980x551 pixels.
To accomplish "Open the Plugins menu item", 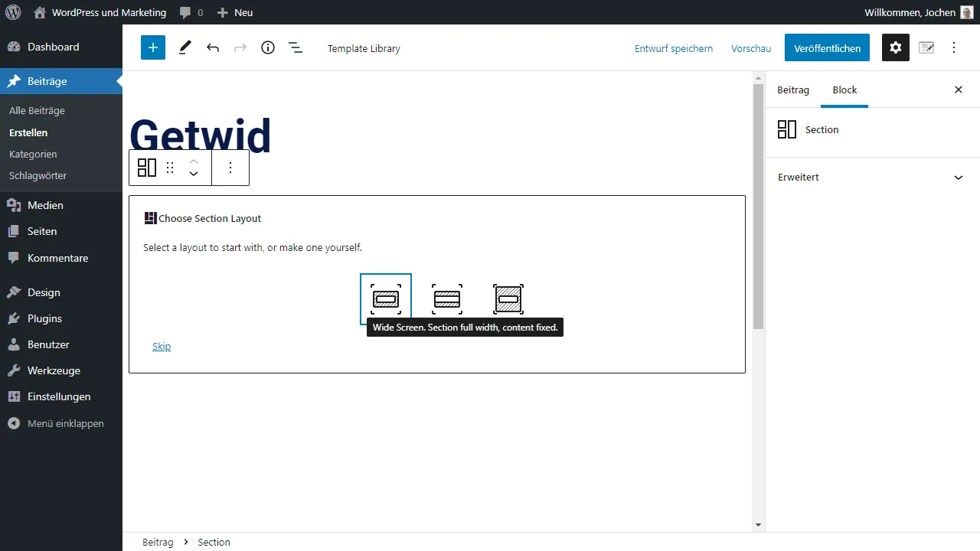I will (61, 318).
